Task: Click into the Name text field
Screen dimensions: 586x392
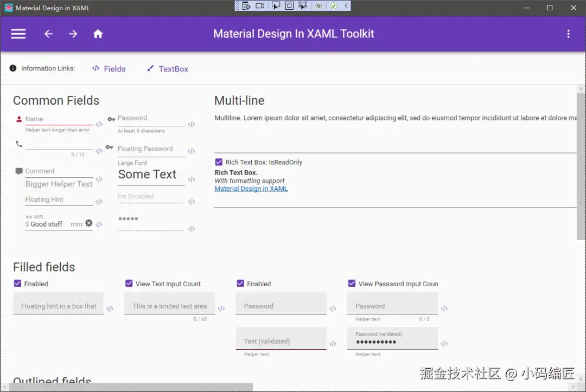Action: (59, 119)
